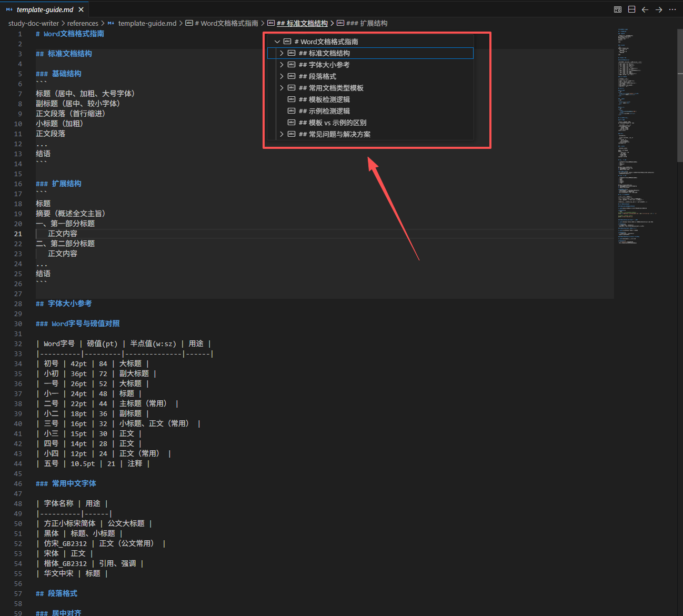Go forward with the right arrow icon

click(659, 9)
